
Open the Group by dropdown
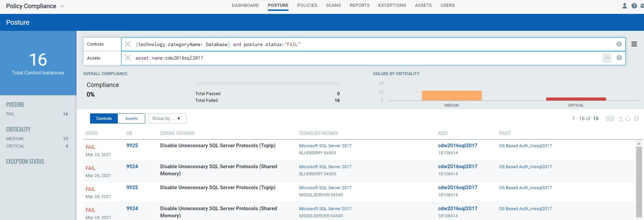click(167, 118)
